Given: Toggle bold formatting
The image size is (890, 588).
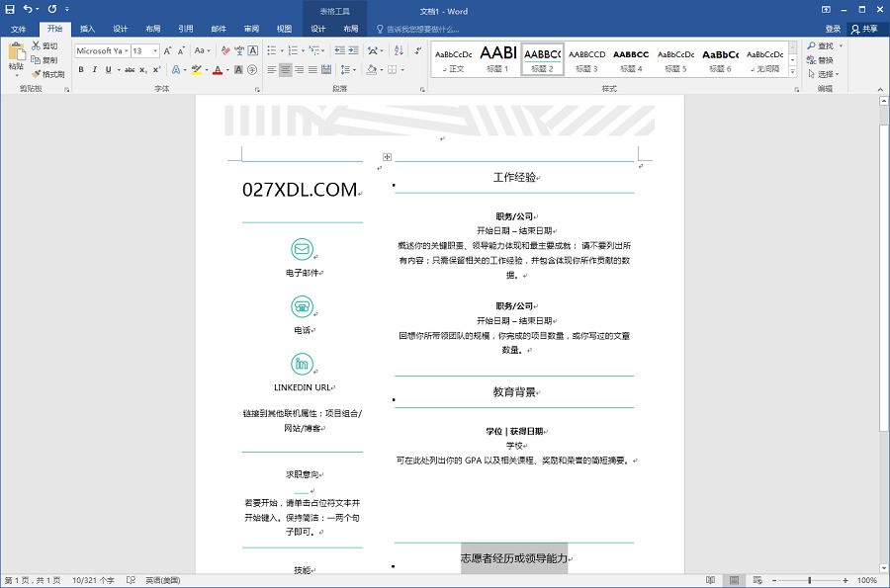Looking at the screenshot, I should click(x=81, y=69).
